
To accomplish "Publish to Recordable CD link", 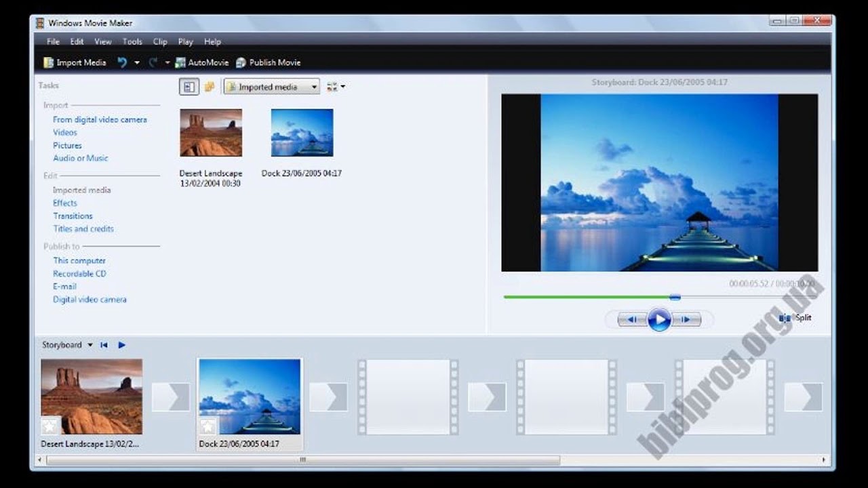I will [79, 274].
